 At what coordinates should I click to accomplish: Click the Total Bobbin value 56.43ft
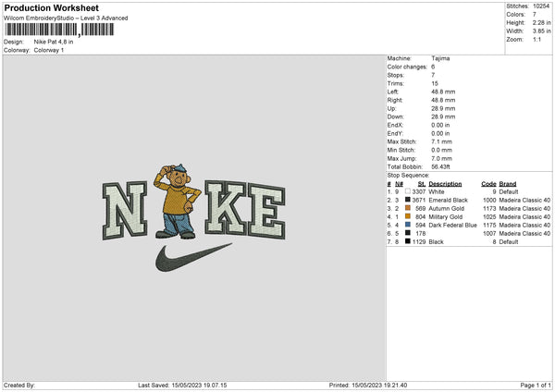click(x=440, y=166)
